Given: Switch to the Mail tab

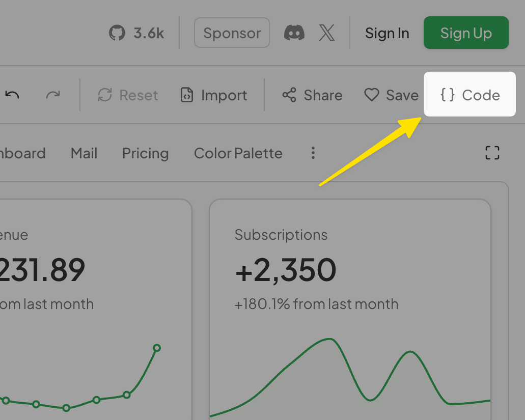Looking at the screenshot, I should 84,153.
